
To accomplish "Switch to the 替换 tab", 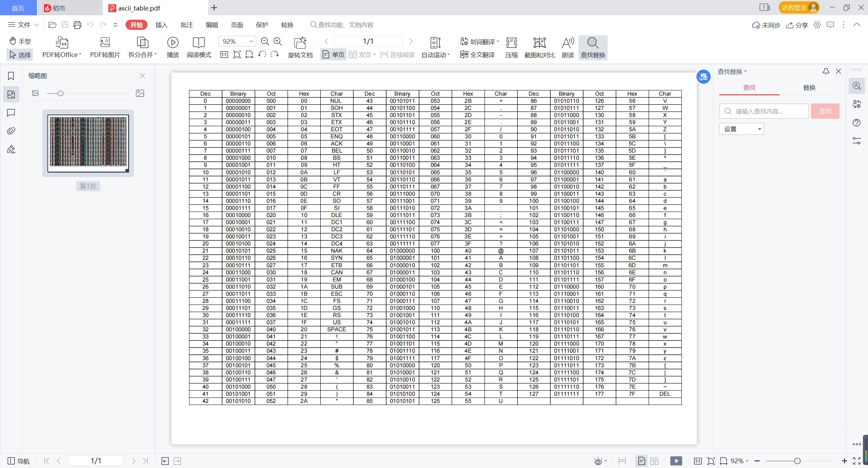I will tap(809, 88).
